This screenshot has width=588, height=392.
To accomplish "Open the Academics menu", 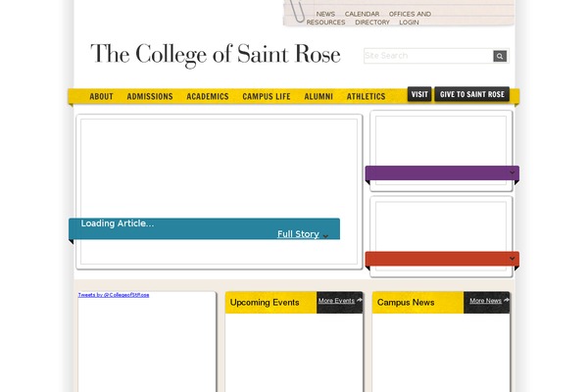I will point(208,96).
